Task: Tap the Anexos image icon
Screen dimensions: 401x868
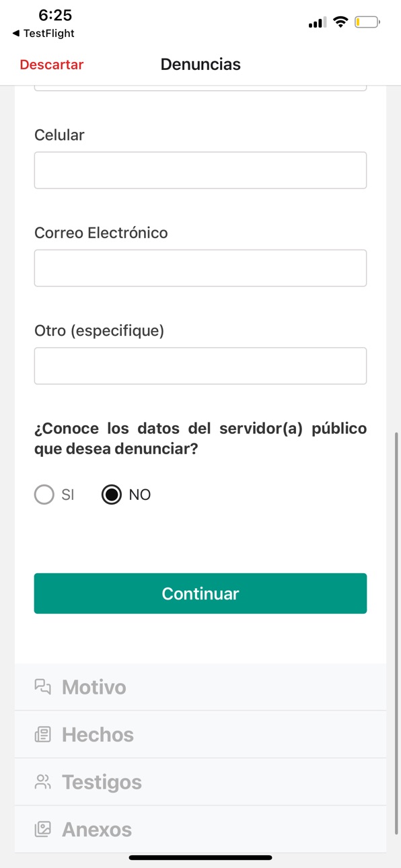Action: click(43, 830)
